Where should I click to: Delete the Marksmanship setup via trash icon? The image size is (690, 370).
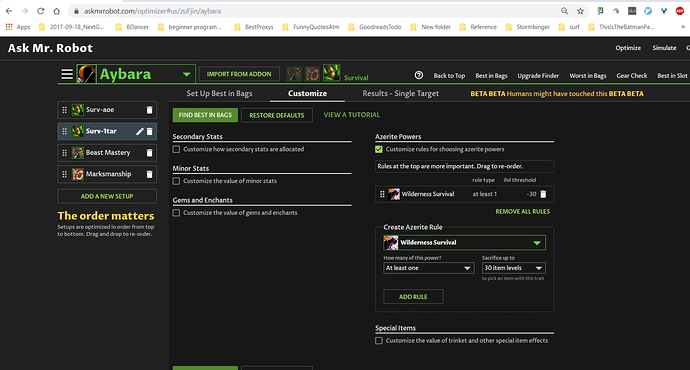tap(149, 174)
